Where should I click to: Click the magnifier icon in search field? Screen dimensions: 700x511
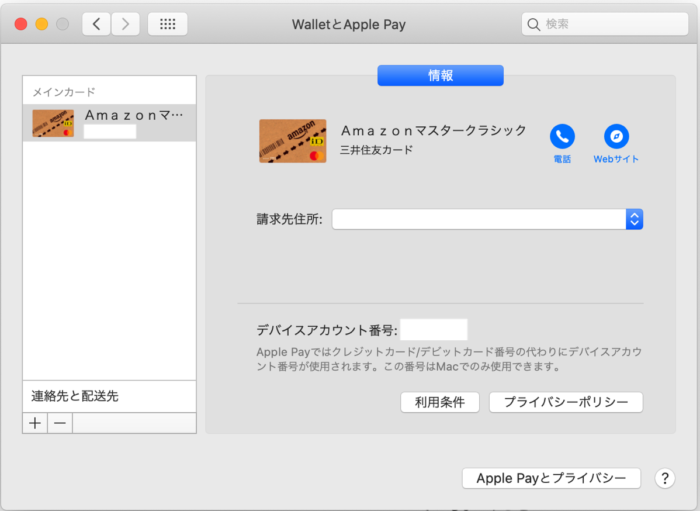(533, 24)
